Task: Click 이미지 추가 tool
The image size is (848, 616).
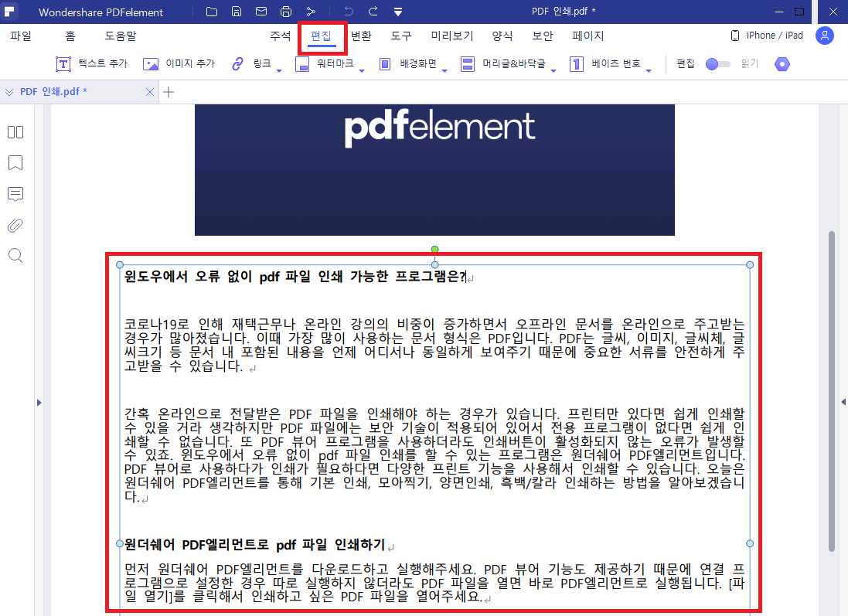Action: (179, 64)
